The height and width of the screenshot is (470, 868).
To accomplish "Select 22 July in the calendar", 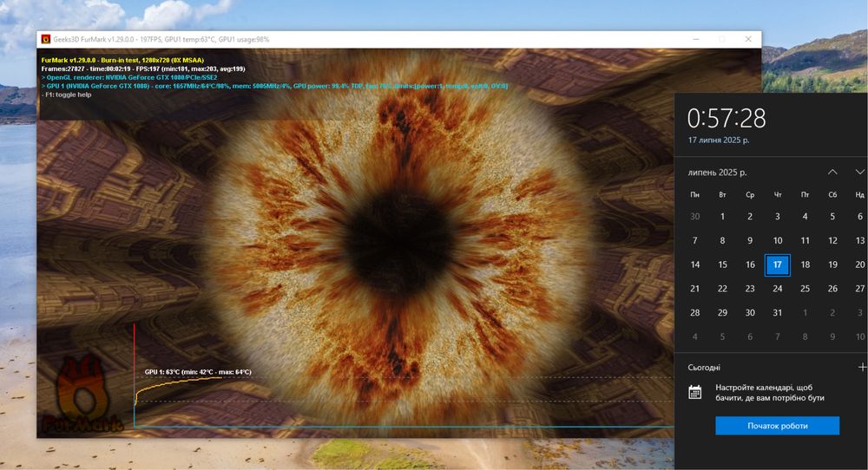I will pyautogui.click(x=722, y=289).
